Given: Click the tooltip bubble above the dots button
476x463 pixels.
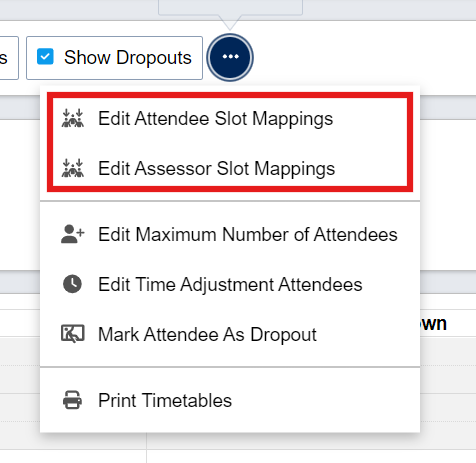Looking at the screenshot, I should click(230, 8).
